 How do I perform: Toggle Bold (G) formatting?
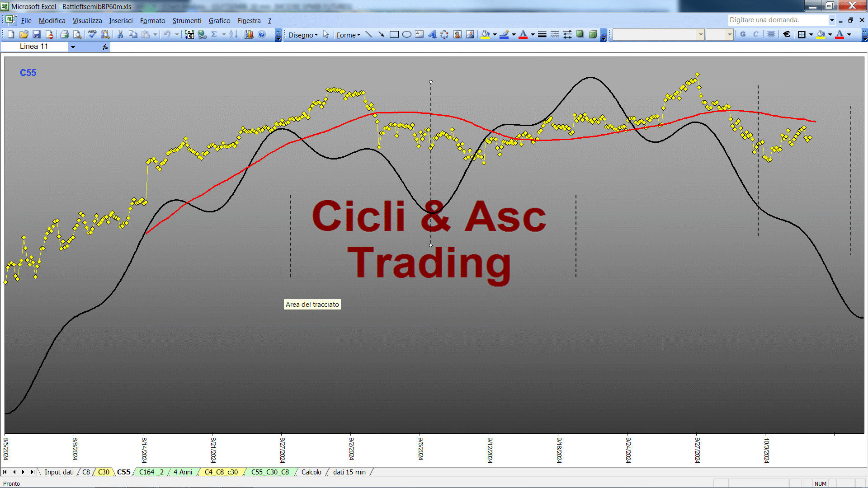(x=743, y=35)
